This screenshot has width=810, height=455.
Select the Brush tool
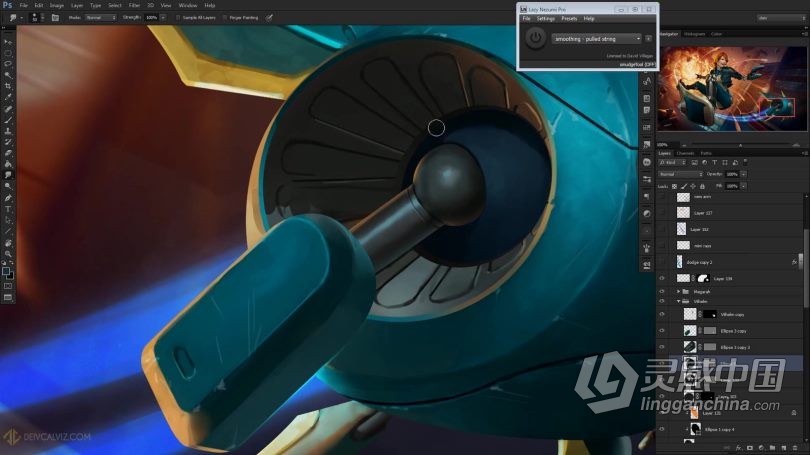[8, 120]
